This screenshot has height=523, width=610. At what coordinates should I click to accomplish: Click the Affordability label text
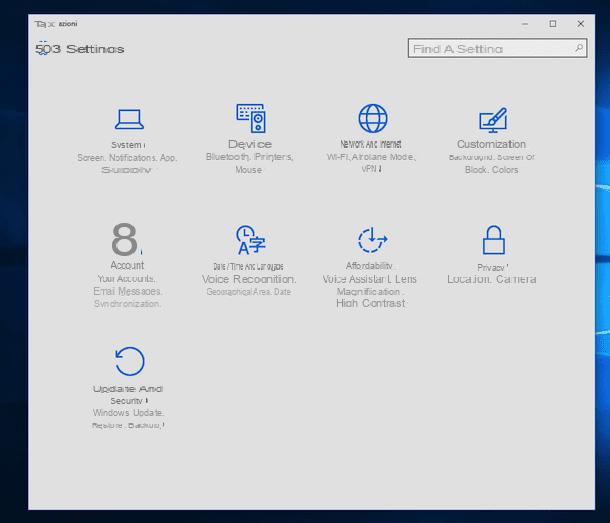(x=369, y=266)
